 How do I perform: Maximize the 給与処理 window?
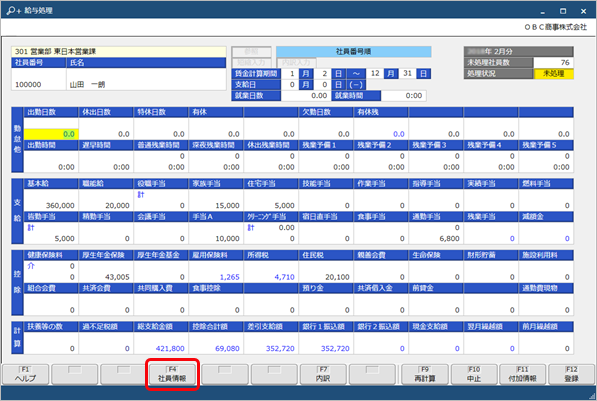(x=563, y=11)
